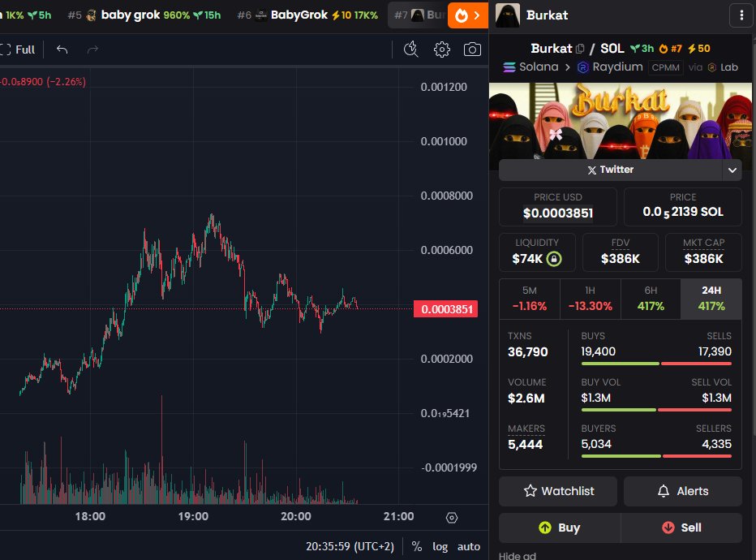This screenshot has height=560, width=756.
Task: Click the buyers versus sellers bar
Action: [x=656, y=456]
